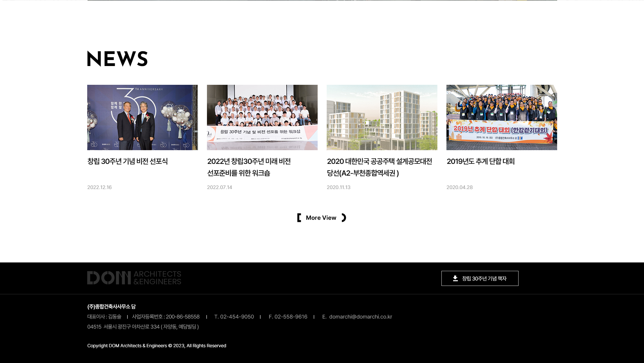Viewport: 644px width, 363px height.
Task: Open the 창립 30주년 기념 비전 선포식 article title
Action: point(127,162)
